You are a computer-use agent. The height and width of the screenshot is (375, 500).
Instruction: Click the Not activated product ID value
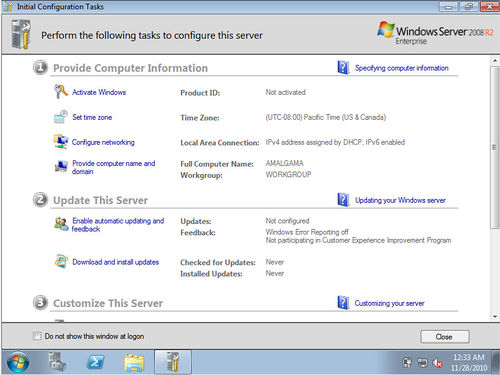285,92
